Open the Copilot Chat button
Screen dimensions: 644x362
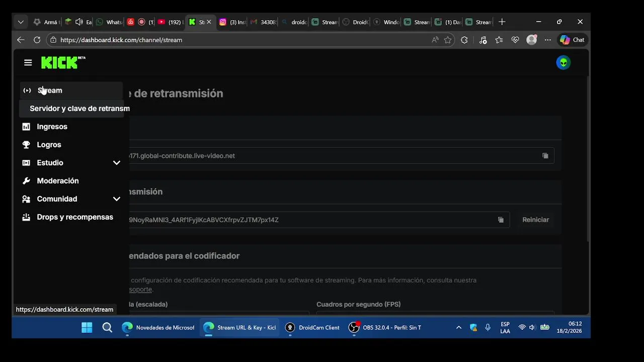(573, 40)
